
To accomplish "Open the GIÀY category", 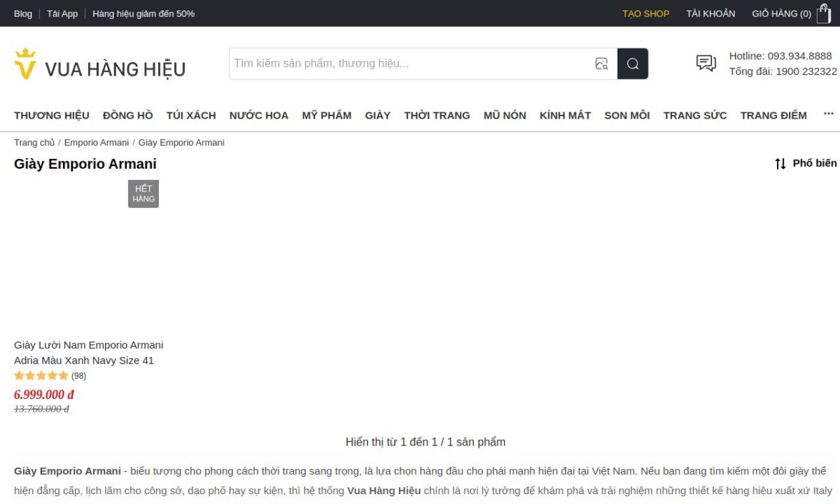I will click(378, 115).
